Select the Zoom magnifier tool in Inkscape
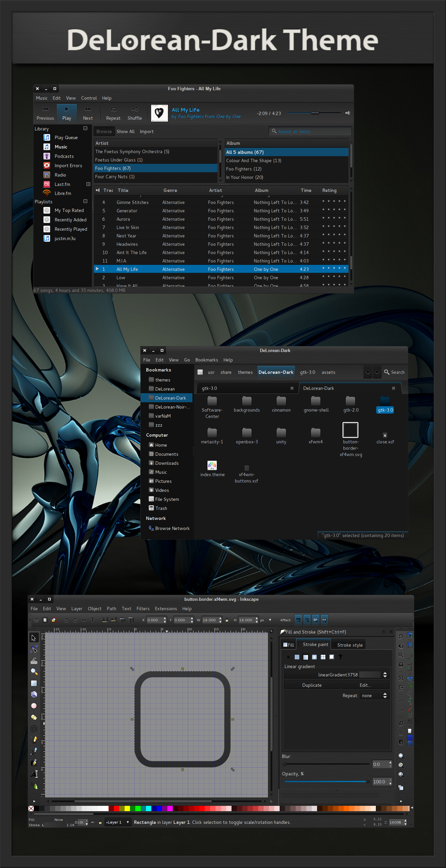The image size is (446, 868). (x=34, y=671)
